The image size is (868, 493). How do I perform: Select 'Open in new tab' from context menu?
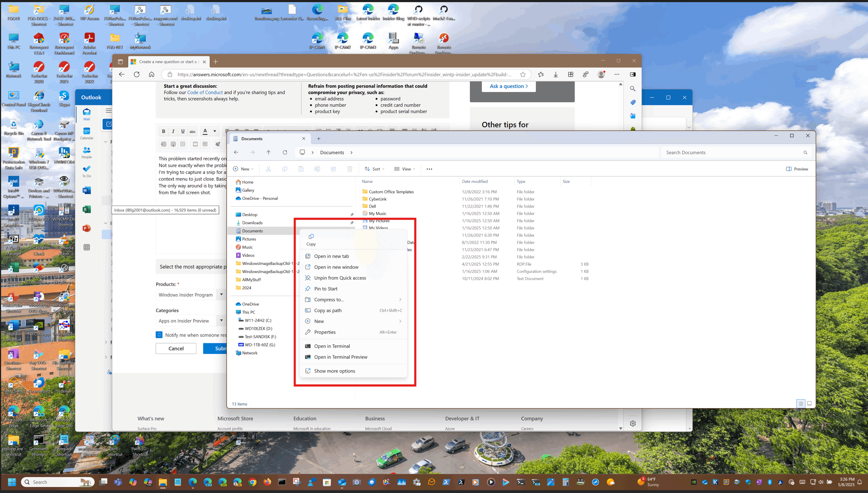coord(353,256)
